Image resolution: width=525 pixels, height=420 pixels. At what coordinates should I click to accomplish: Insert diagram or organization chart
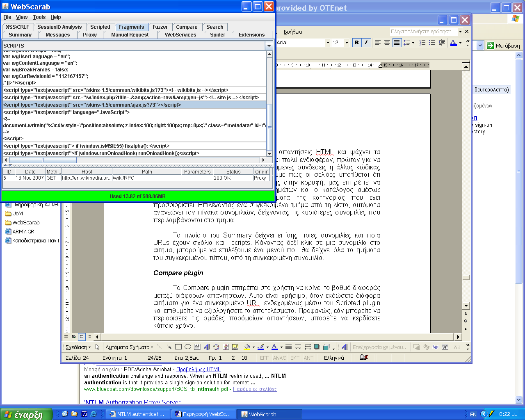click(216, 347)
